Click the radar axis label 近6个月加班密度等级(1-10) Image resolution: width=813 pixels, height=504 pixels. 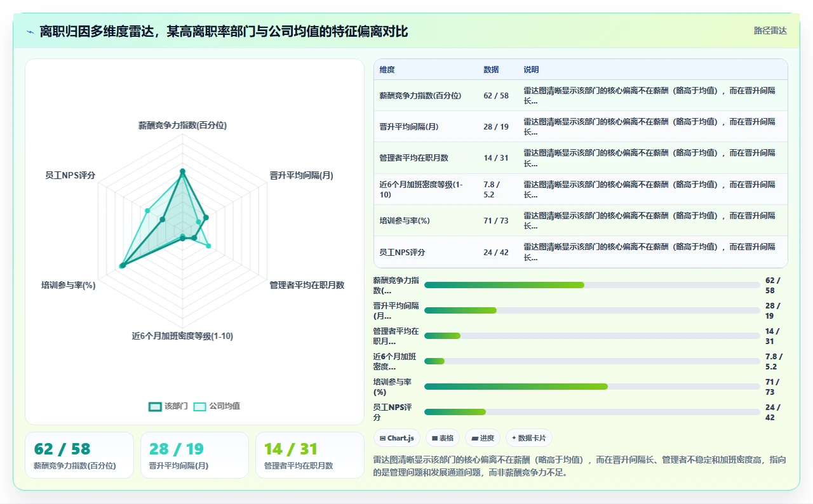click(x=182, y=336)
